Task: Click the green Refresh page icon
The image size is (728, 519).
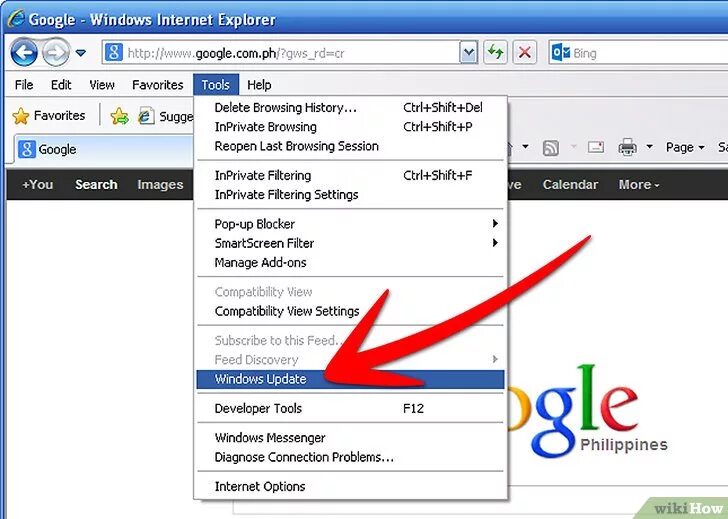Action: coord(496,52)
